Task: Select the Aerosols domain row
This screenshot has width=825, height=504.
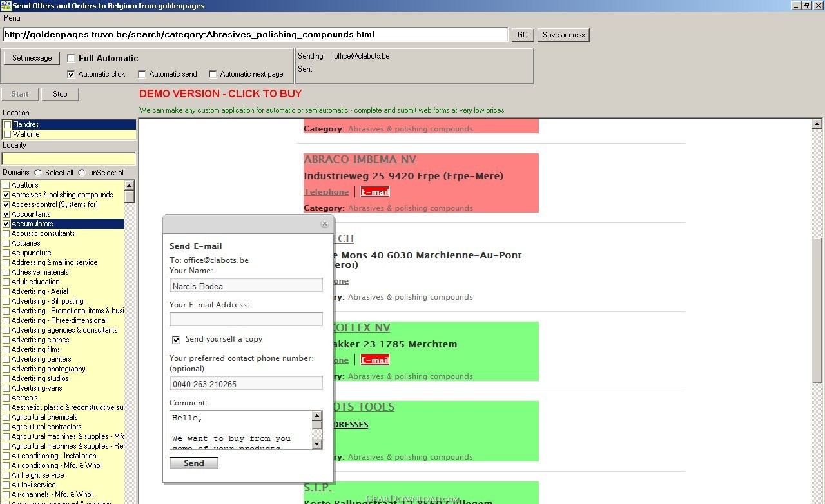Action: [x=63, y=398]
